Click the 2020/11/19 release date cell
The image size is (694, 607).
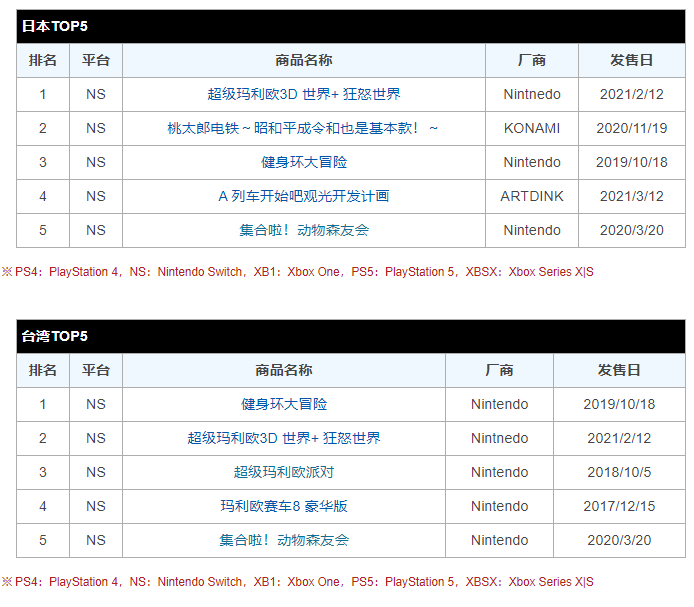(x=632, y=128)
